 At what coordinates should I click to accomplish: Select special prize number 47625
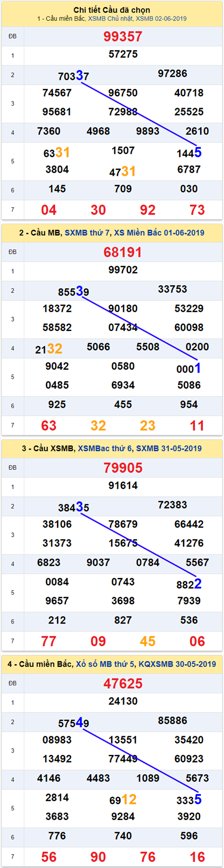[x=123, y=683]
